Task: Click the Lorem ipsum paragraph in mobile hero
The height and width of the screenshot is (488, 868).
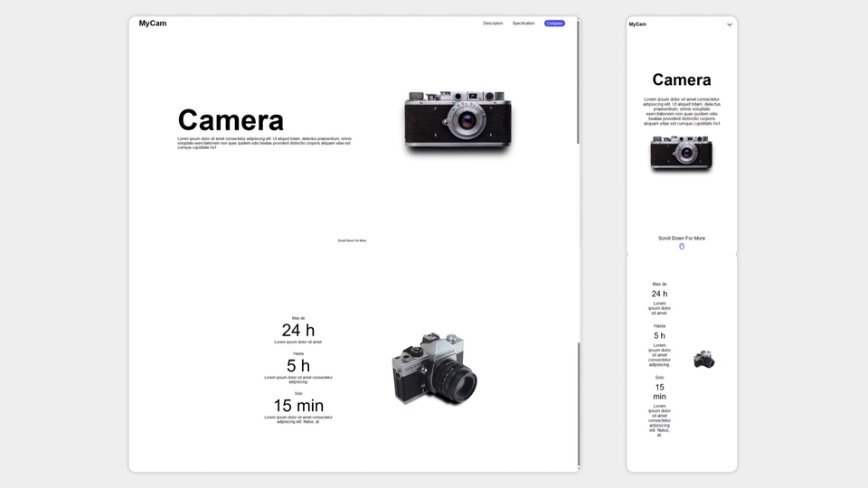Action: [682, 112]
